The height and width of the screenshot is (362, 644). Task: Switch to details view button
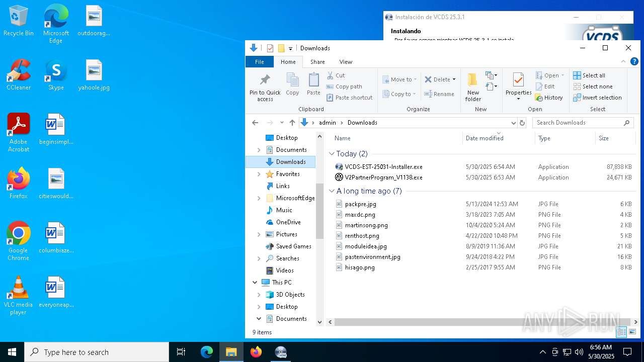621,332
